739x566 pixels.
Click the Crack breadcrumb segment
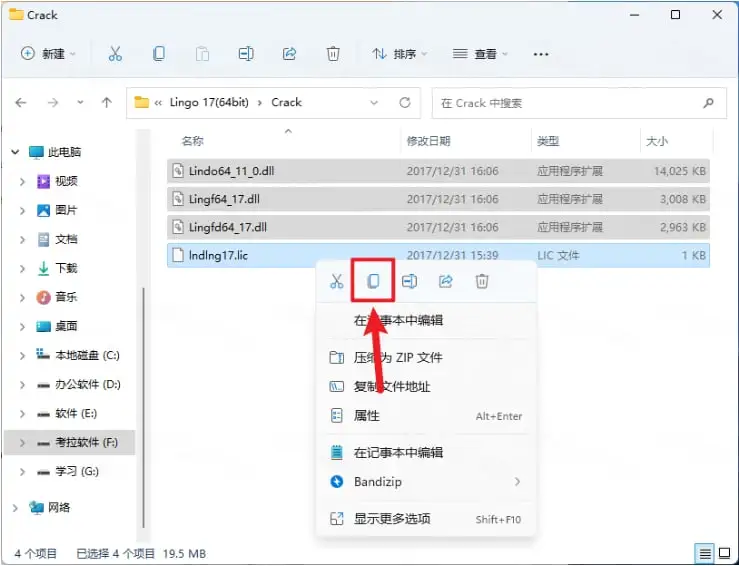coord(286,102)
